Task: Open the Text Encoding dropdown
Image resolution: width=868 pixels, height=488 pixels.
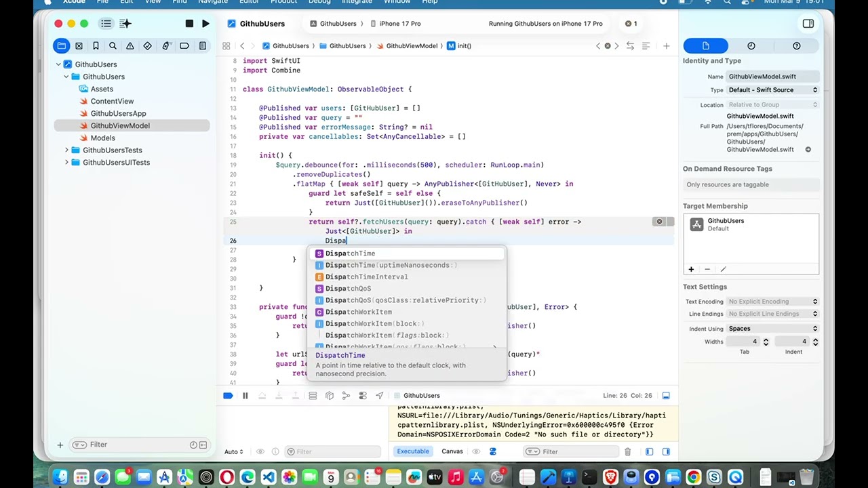Action: point(773,302)
